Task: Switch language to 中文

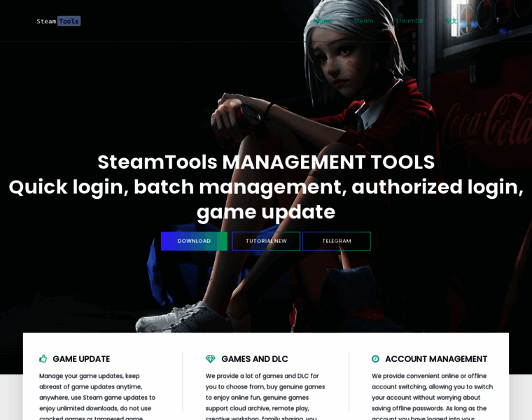Action: (451, 21)
